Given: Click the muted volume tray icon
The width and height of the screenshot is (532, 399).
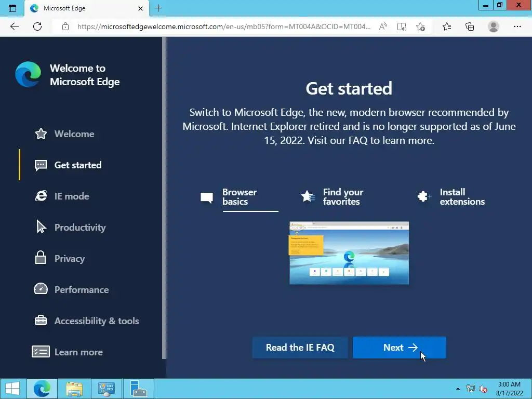Looking at the screenshot, I should click(x=483, y=389).
